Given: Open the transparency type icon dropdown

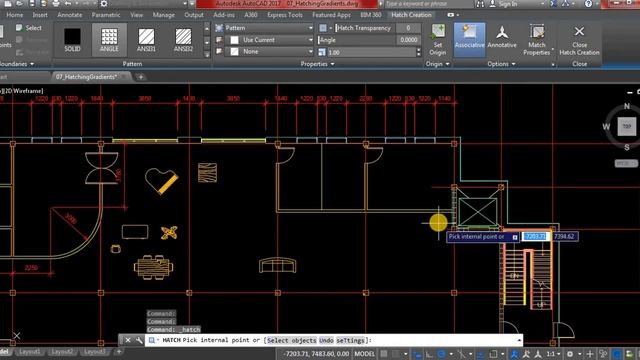Looking at the screenshot, I should [326, 28].
